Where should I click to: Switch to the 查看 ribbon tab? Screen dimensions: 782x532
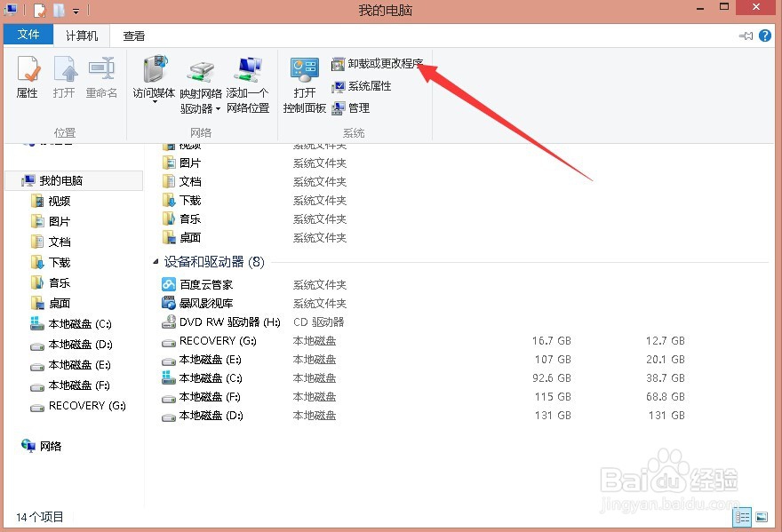(132, 35)
